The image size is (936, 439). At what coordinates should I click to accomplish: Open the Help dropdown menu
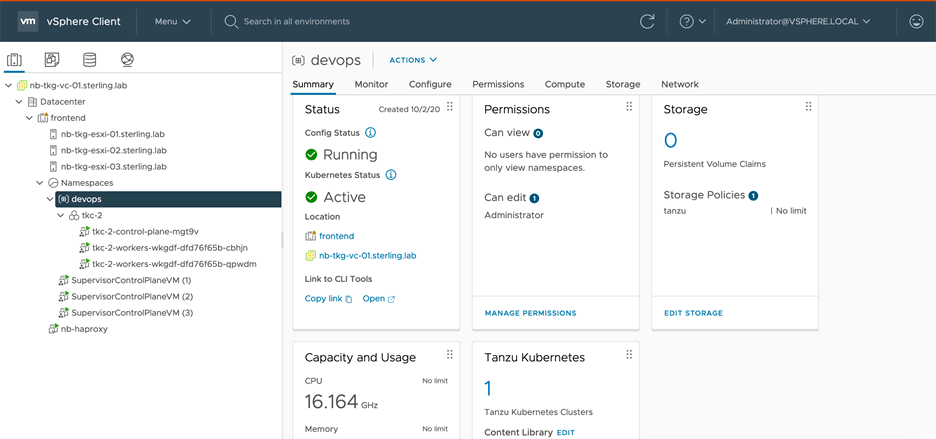coord(693,21)
